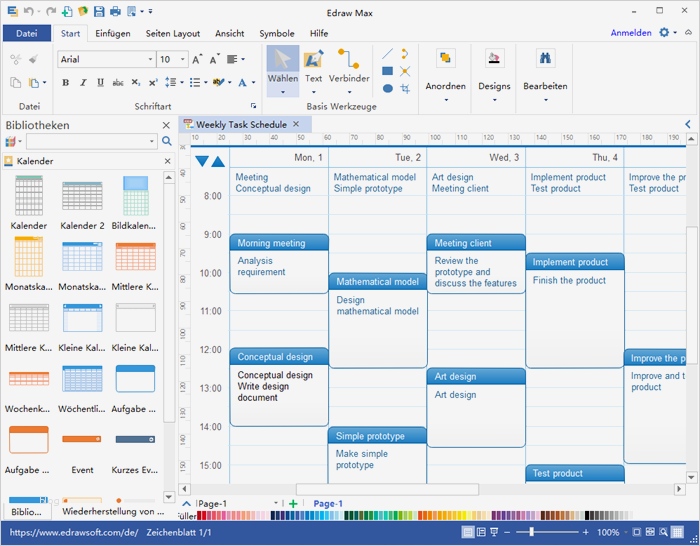The height and width of the screenshot is (546, 700).
Task: Select the Morning meeting task header
Action: pos(279,243)
